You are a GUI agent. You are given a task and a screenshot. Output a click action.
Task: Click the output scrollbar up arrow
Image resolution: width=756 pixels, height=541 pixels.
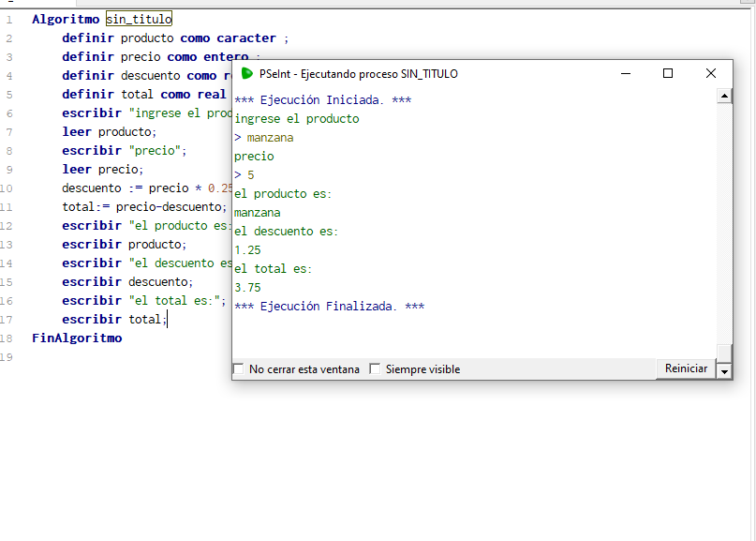tap(724, 96)
